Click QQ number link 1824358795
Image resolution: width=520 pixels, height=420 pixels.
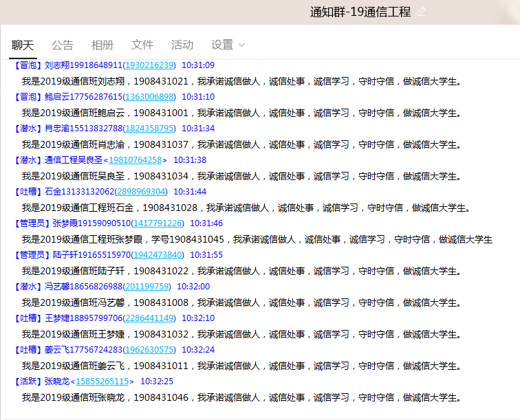pyautogui.click(x=149, y=129)
